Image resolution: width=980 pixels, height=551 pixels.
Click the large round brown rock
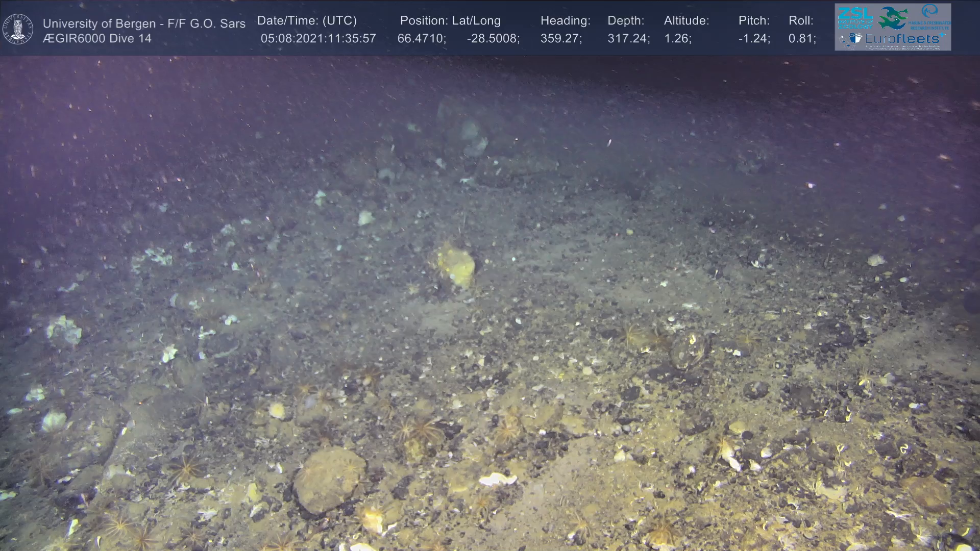click(x=329, y=479)
